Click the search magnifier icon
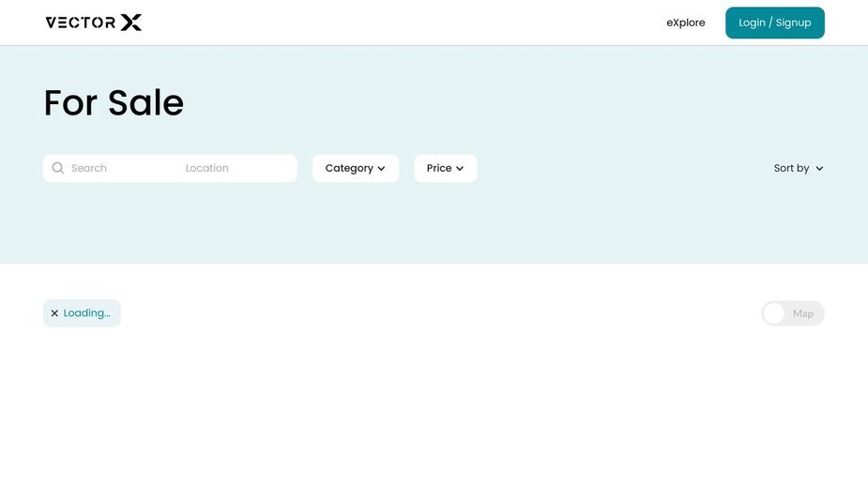 (57, 168)
